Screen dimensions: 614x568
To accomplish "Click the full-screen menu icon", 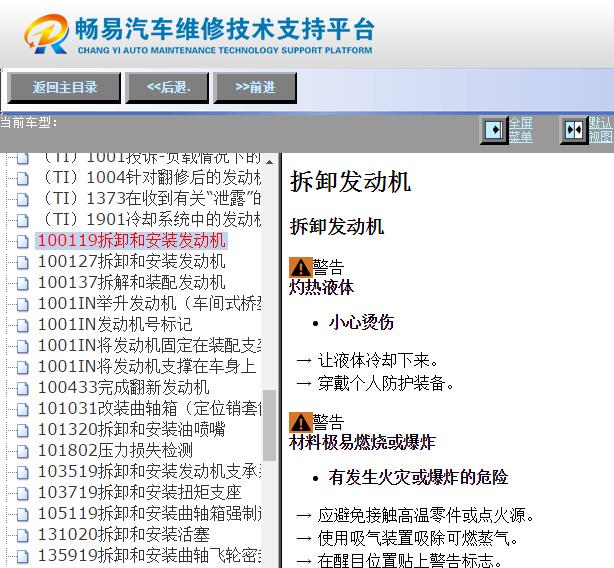I will pyautogui.click(x=494, y=130).
